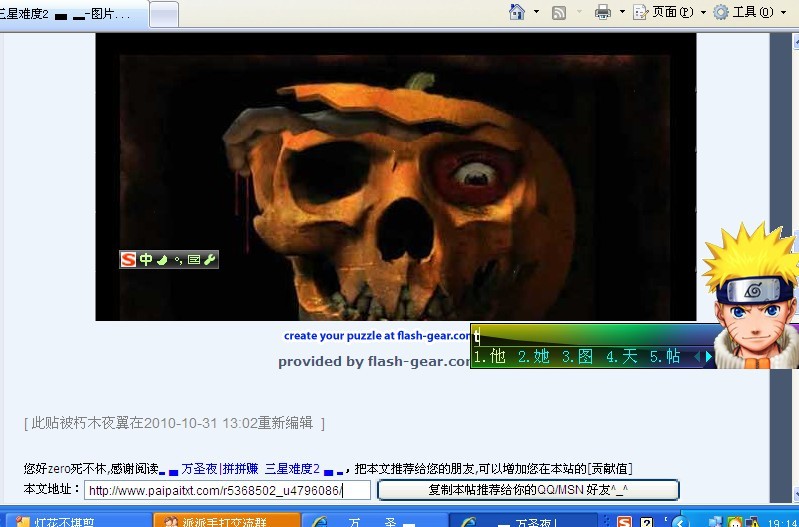Click the 'provided by flash-gear.com' link

point(374,361)
